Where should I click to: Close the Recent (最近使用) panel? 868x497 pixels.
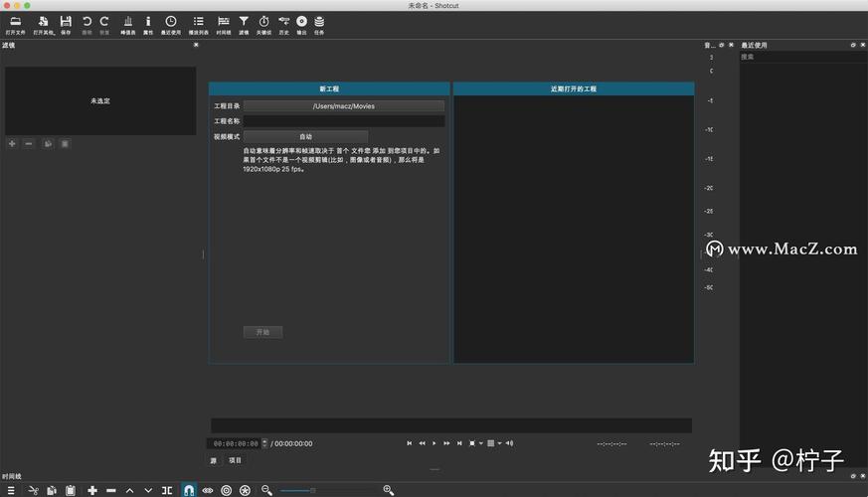(x=862, y=45)
